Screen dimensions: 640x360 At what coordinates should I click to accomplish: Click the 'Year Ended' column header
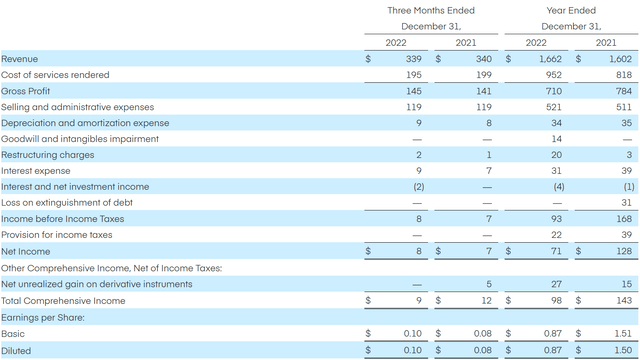click(x=571, y=11)
